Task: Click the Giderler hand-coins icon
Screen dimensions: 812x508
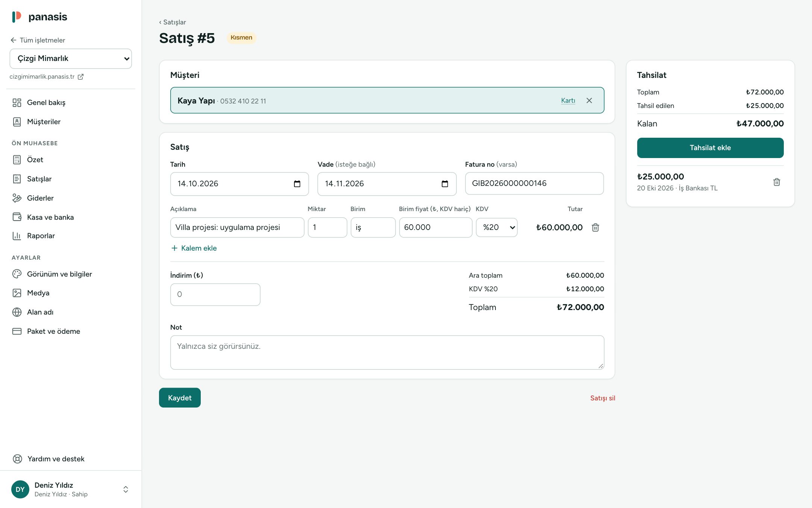Action: (17, 198)
